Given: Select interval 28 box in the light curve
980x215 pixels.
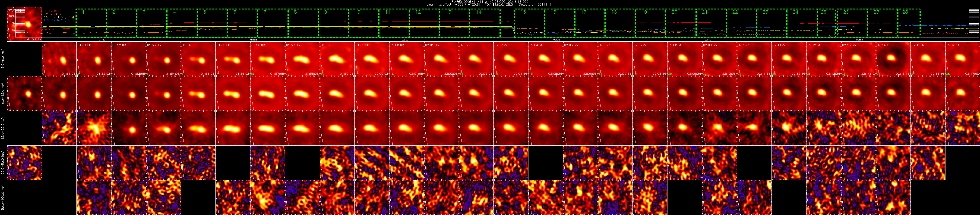Looking at the screenshot, I should click(x=909, y=23).
